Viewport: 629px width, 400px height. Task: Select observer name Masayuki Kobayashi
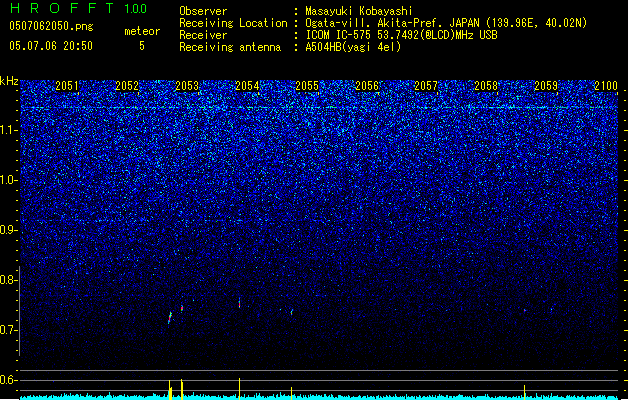pyautogui.click(x=359, y=11)
